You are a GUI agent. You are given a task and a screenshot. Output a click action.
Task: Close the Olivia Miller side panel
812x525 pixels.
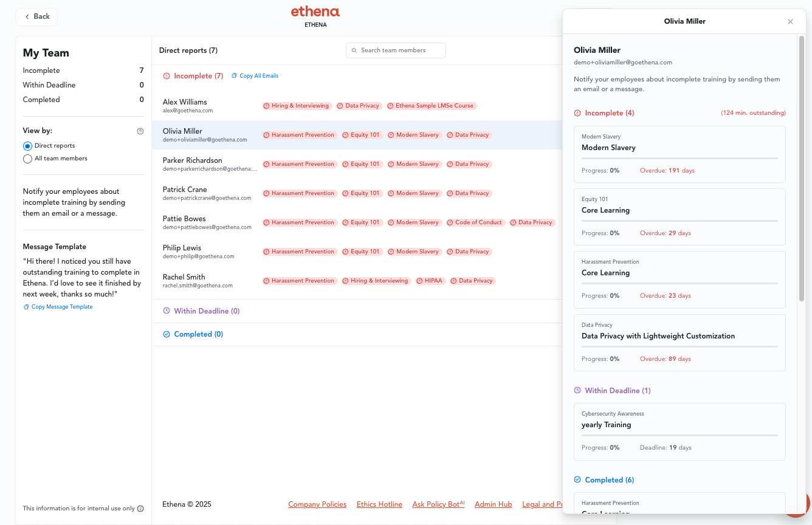[x=790, y=22]
